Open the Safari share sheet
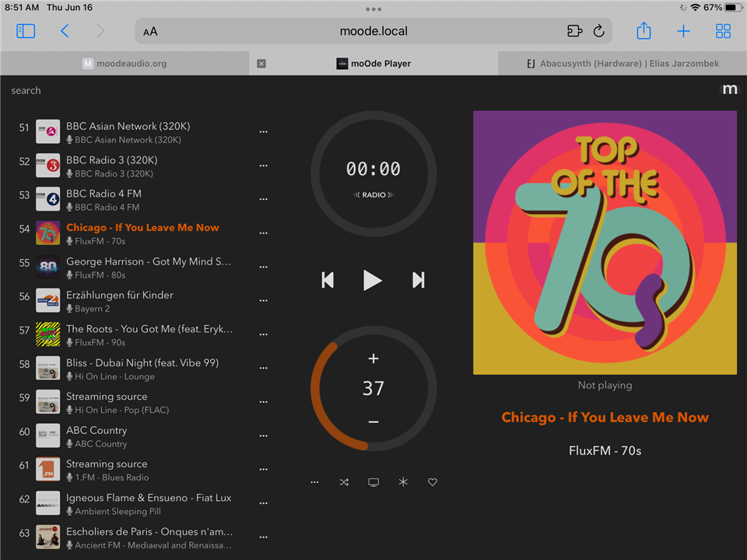The height and width of the screenshot is (560, 747). (x=644, y=30)
